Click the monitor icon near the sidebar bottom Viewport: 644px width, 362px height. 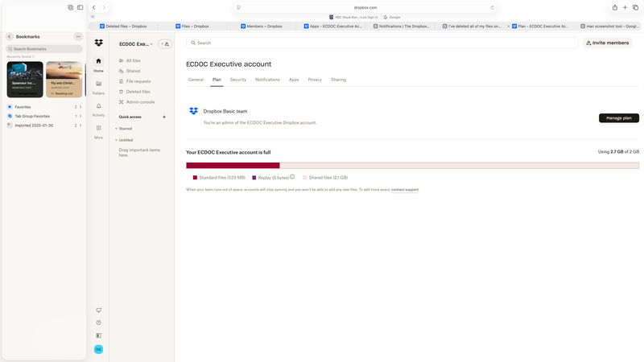pos(98,311)
